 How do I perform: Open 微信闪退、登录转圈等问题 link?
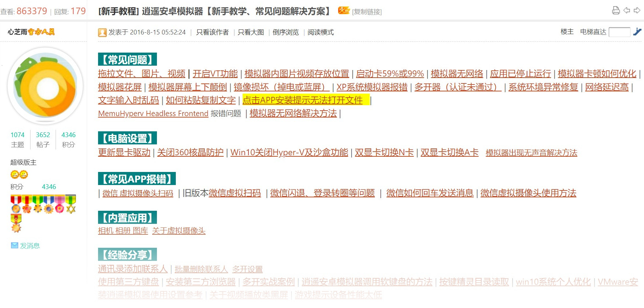pos(323,193)
